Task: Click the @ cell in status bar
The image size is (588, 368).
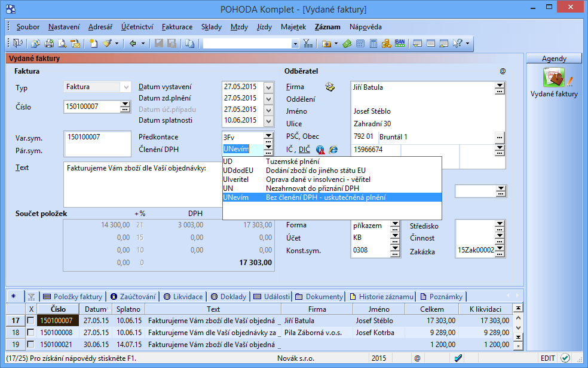Action: [417, 358]
